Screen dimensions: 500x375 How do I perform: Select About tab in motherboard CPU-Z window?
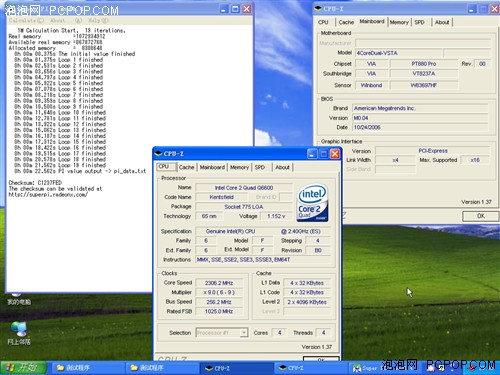click(442, 22)
